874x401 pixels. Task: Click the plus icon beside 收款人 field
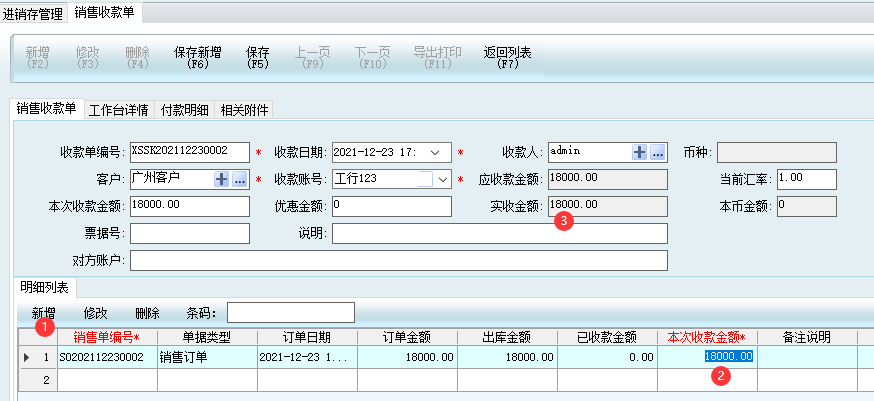640,152
